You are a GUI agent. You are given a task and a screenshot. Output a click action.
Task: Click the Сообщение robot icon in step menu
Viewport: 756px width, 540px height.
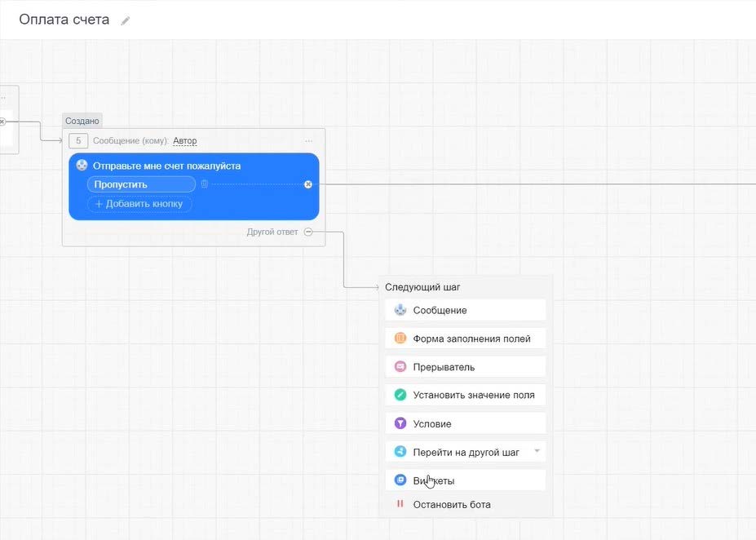(x=400, y=310)
